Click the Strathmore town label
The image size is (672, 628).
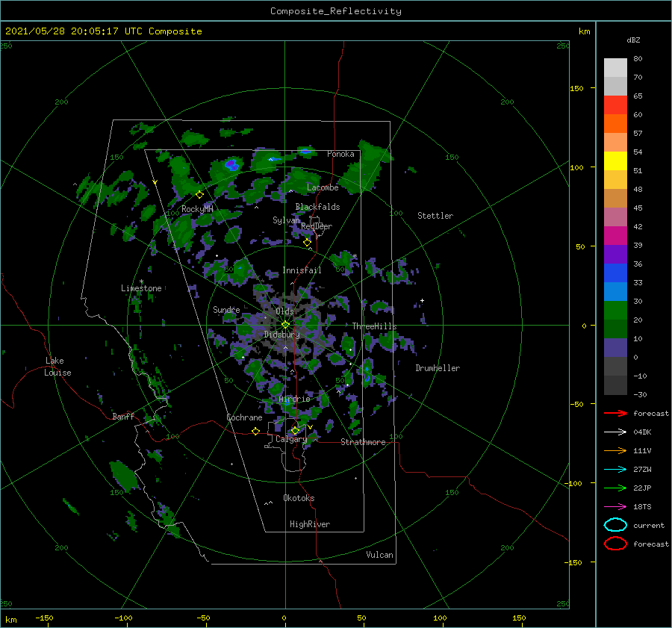click(363, 442)
